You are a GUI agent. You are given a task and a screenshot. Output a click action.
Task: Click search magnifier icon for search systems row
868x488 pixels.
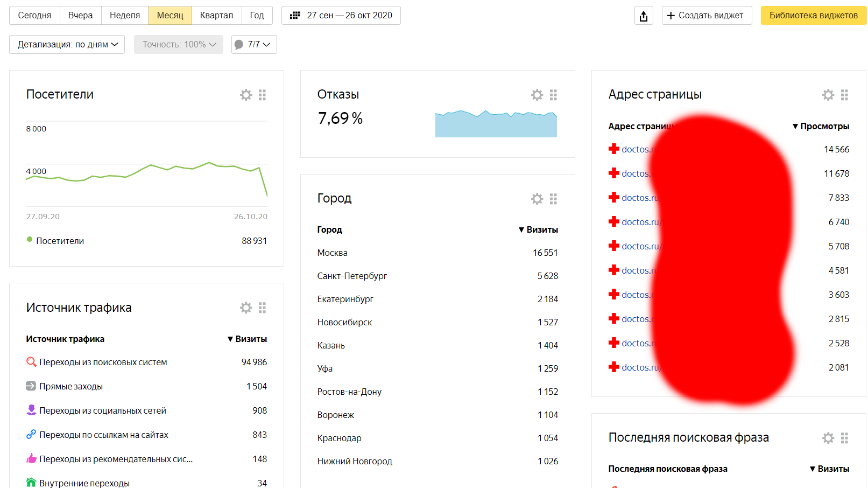31,362
